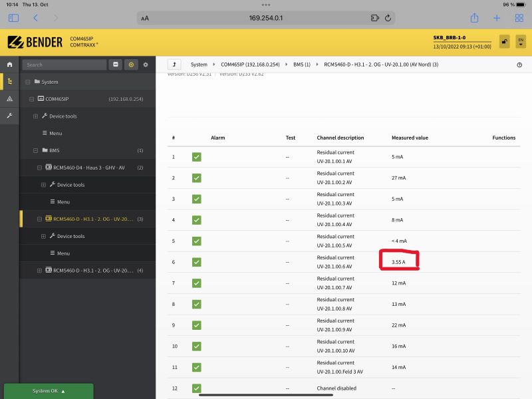This screenshot has height=399, width=532.
Task: Click the 169.254.0.1 address bar
Action: click(265, 18)
